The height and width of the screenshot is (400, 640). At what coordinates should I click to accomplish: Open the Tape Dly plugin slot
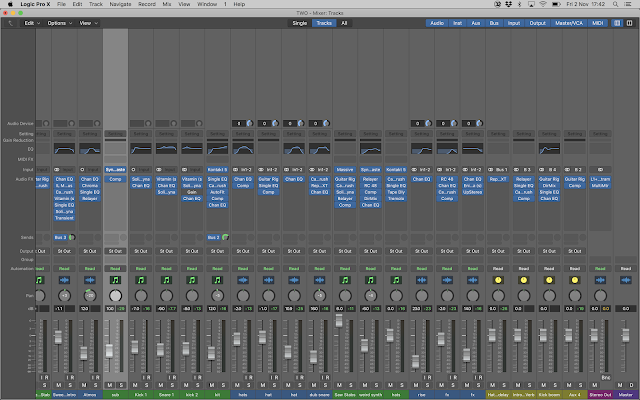pyautogui.click(x=396, y=192)
